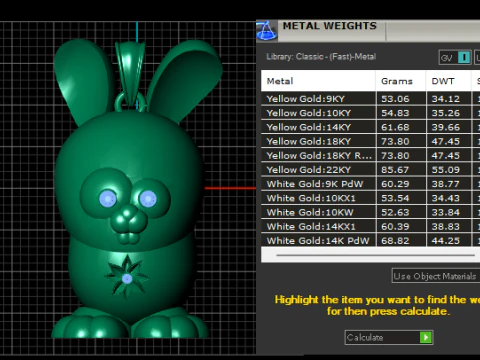Sort by the Grams column header

[x=401, y=81]
